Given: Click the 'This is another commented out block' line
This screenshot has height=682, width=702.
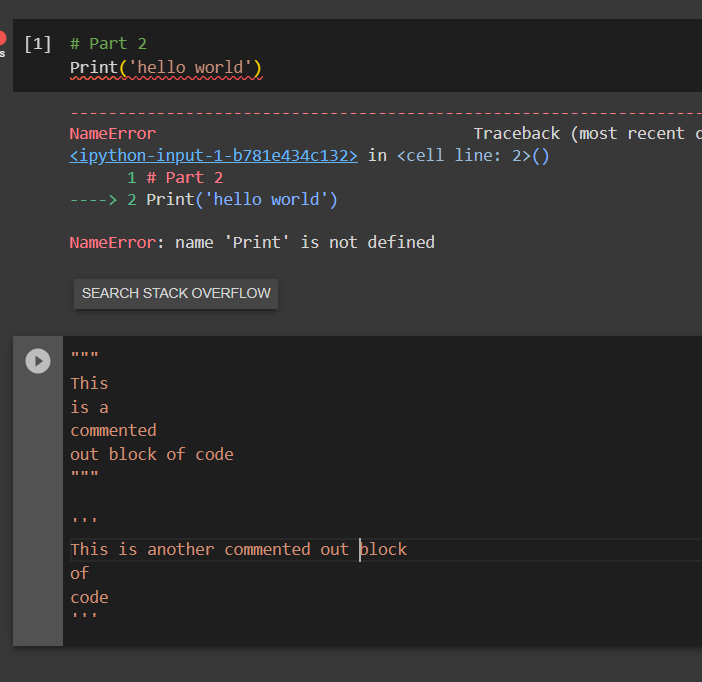Looking at the screenshot, I should point(239,549).
